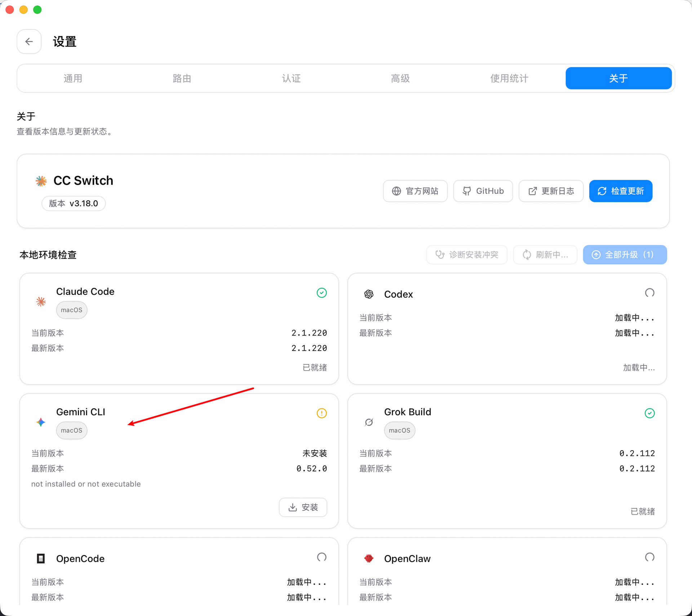Click the Grok Build logo icon

(x=369, y=422)
